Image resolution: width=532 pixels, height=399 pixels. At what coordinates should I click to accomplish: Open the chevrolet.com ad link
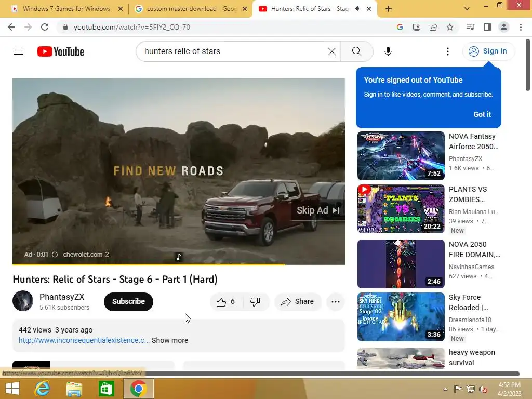[86, 255]
